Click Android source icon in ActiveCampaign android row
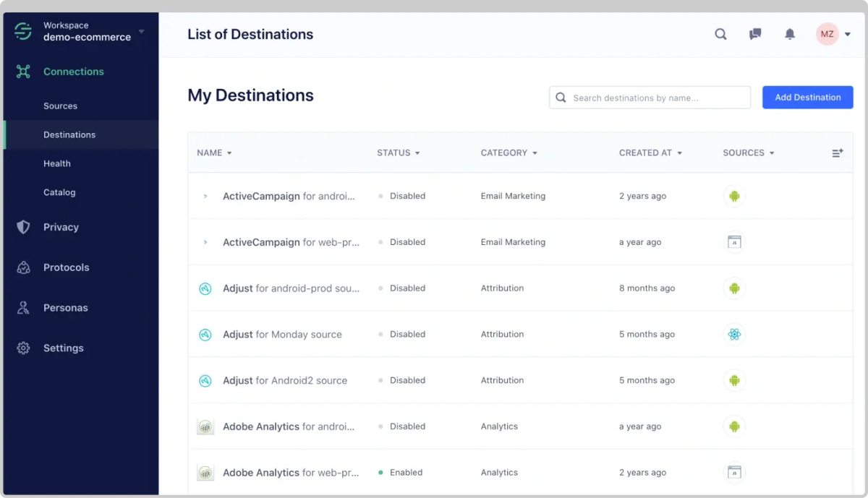Screen dimensions: 868x498 click(x=734, y=196)
